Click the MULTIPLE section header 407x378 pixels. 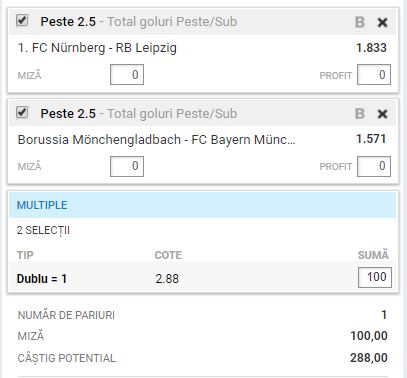(203, 205)
